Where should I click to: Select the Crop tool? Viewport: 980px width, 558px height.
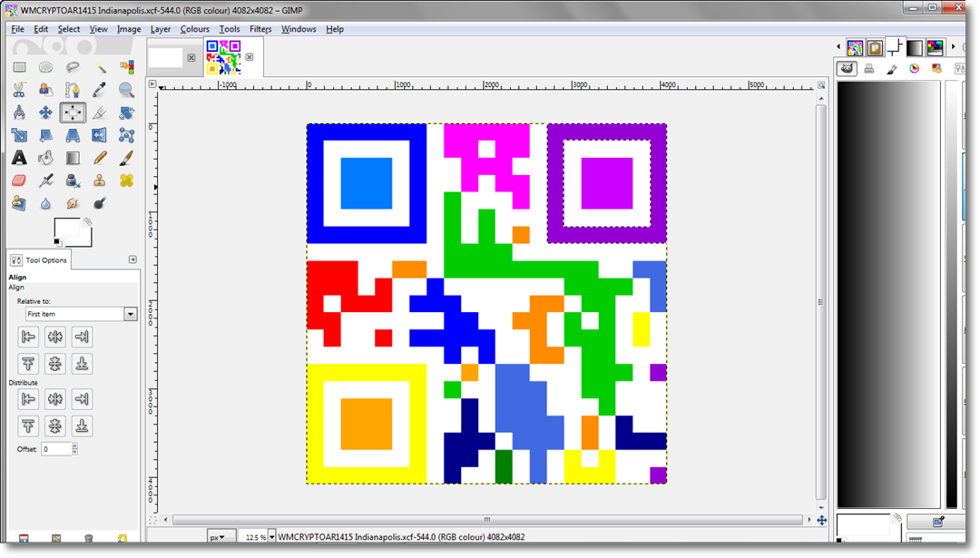(x=100, y=113)
